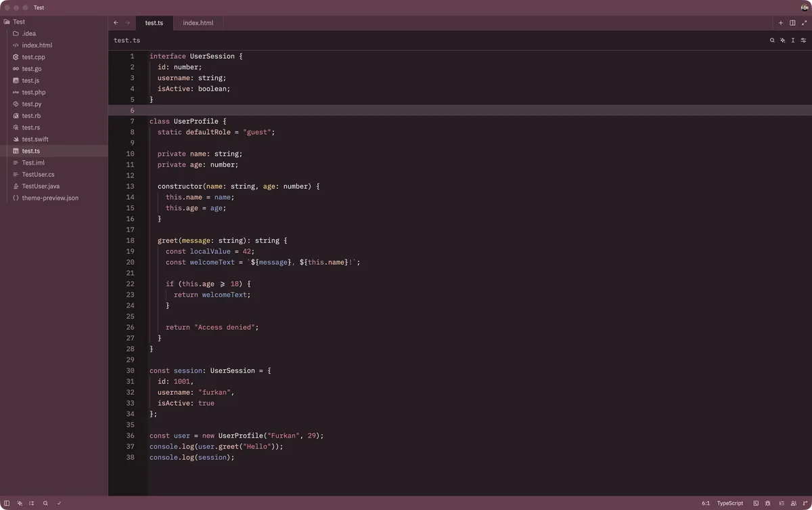Switch to the index.html tab
Image resolution: width=812 pixels, height=510 pixels.
(198, 22)
